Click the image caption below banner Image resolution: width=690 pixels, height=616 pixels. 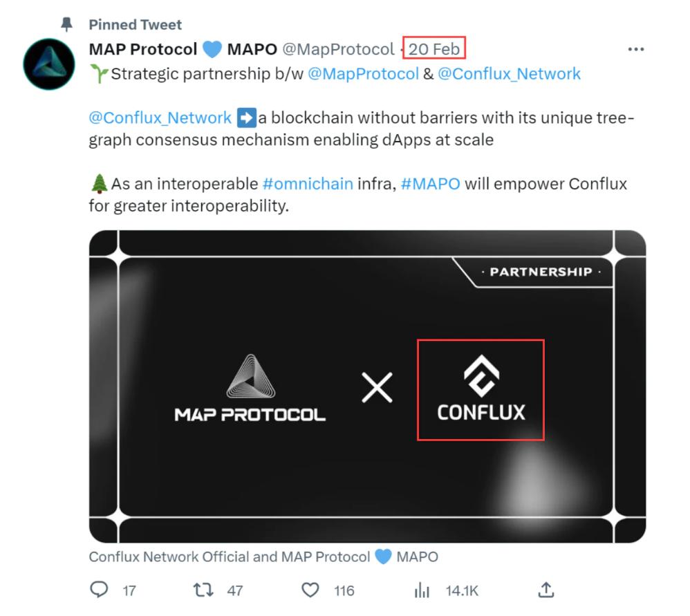tap(263, 557)
